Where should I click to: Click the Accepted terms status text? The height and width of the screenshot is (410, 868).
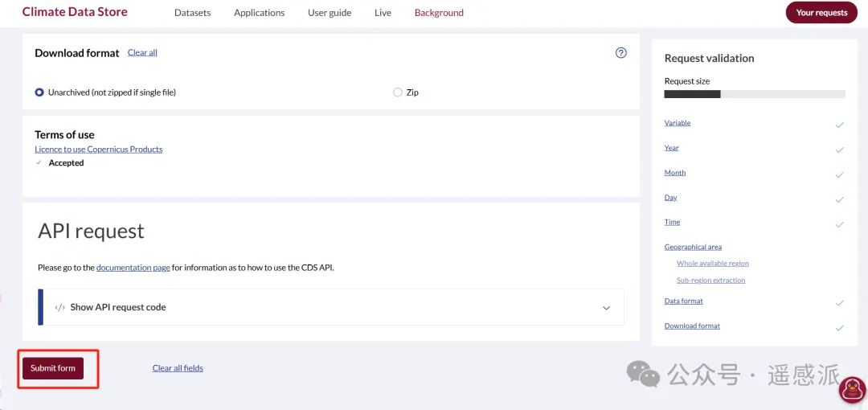tap(66, 163)
